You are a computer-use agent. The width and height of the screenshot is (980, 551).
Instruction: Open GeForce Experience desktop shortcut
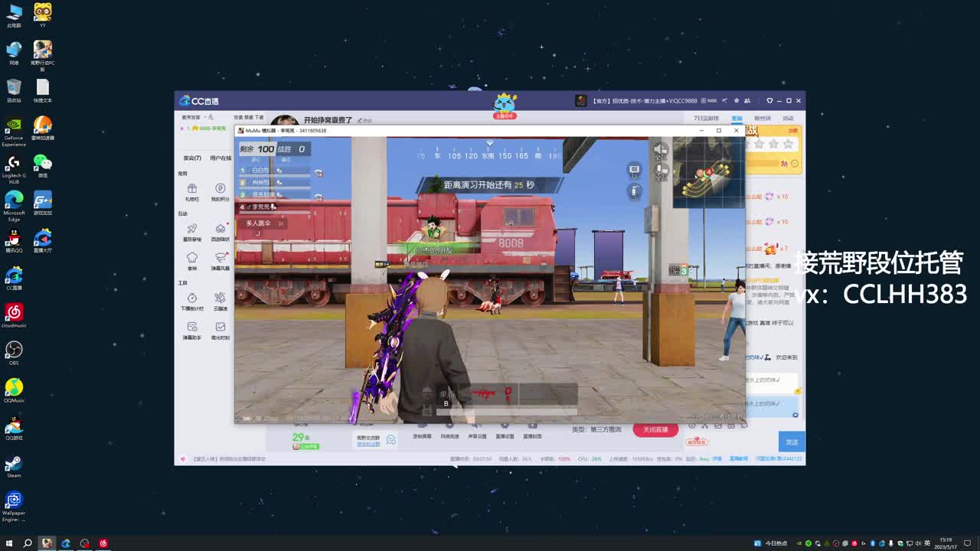point(14,131)
